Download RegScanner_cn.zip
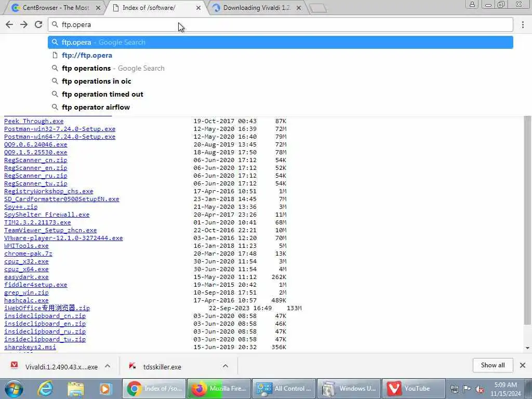Screen dimensions: 532x399 [x=36, y=160]
